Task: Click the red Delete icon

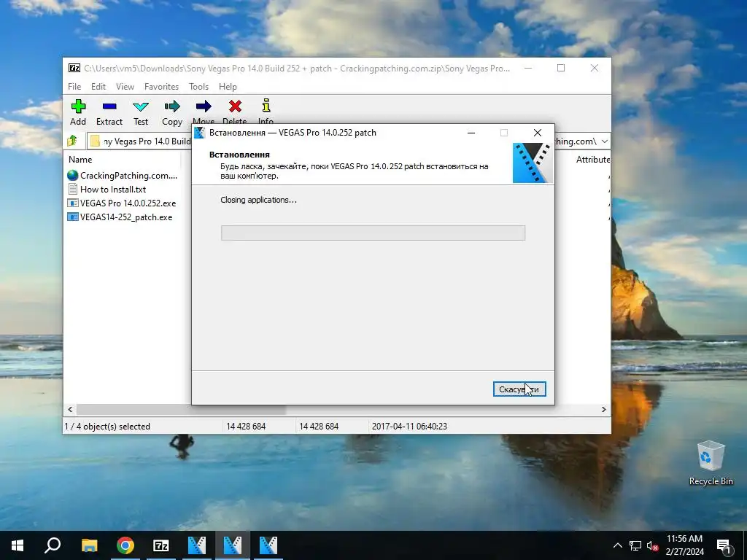Action: pyautogui.click(x=235, y=106)
